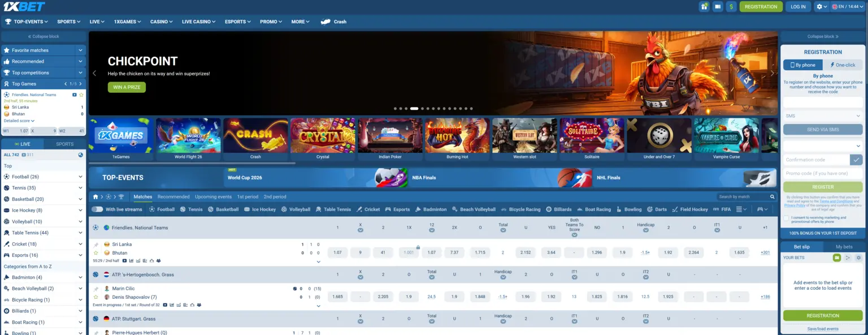Click the 1XBET logo
The image size is (868, 335).
(23, 7)
